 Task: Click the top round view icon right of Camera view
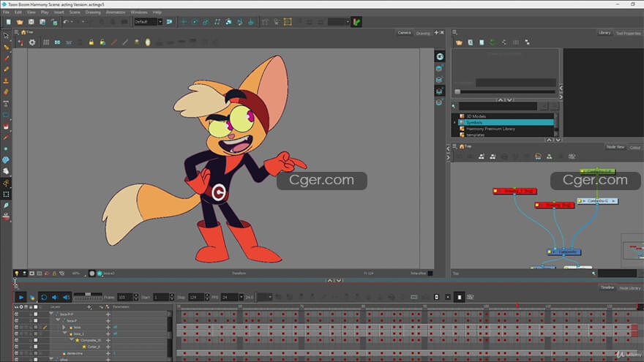[440, 56]
